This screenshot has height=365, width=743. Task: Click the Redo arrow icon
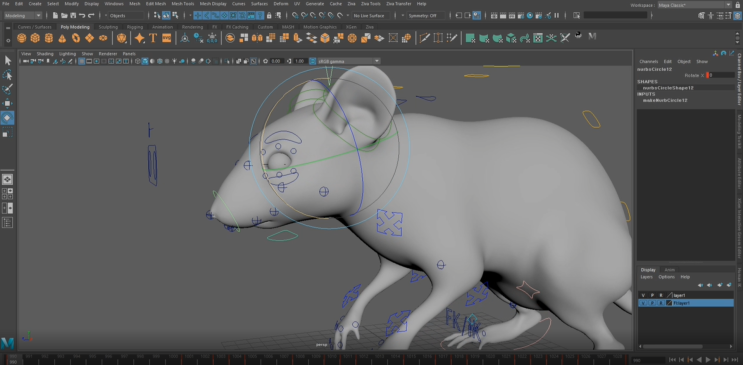tap(91, 16)
